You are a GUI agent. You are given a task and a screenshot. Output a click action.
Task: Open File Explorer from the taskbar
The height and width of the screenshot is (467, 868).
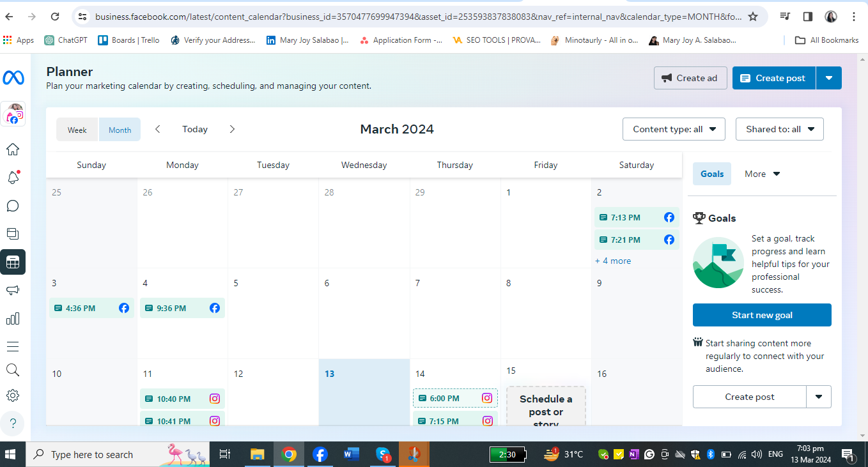(257, 454)
